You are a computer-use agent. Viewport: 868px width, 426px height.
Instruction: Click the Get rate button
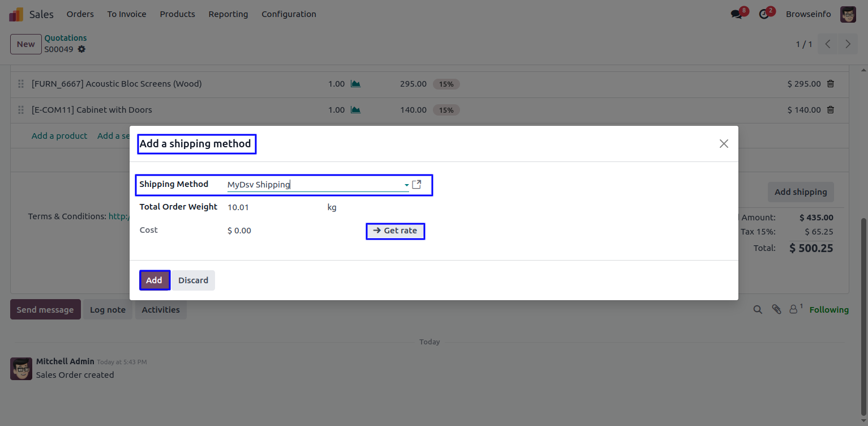pyautogui.click(x=395, y=231)
